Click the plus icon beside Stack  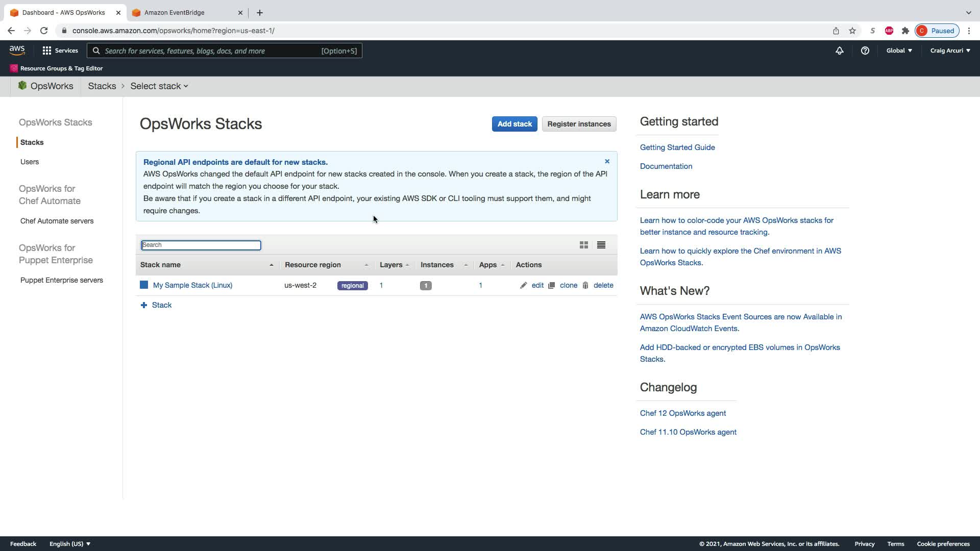click(144, 305)
